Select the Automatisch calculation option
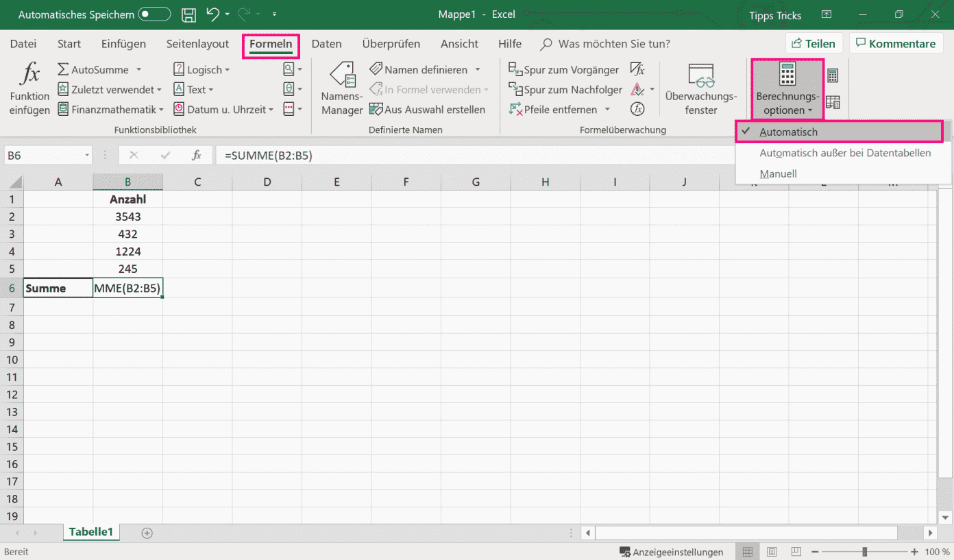The image size is (954, 560). [788, 132]
